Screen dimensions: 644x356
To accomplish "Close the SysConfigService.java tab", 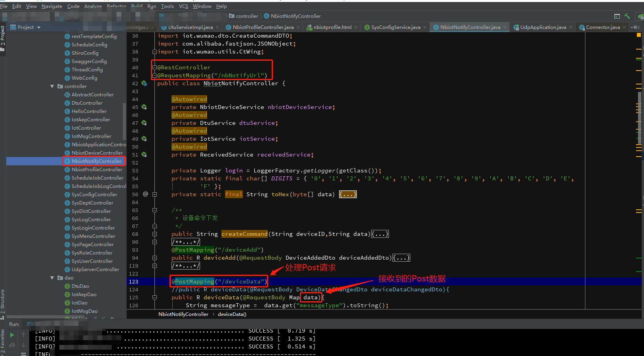I will click(425, 27).
